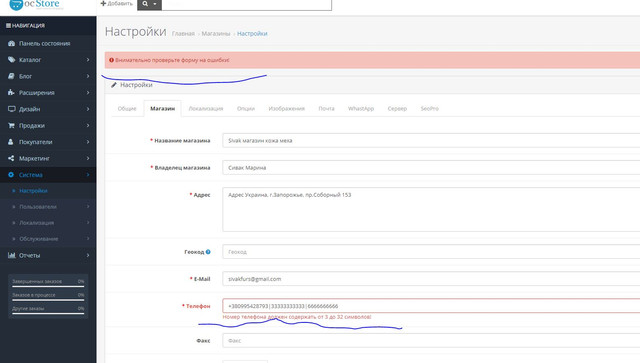Expand the Каталог menu chevron
640x363 pixels.
tap(88, 60)
